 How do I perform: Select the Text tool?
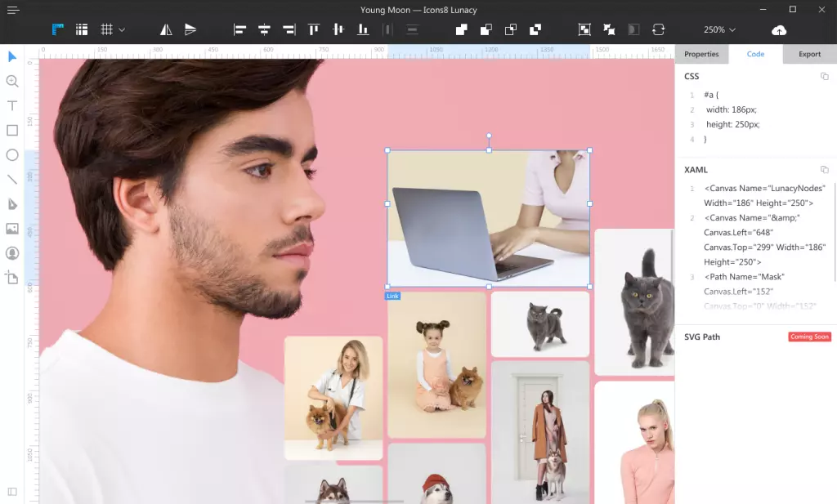(12, 105)
